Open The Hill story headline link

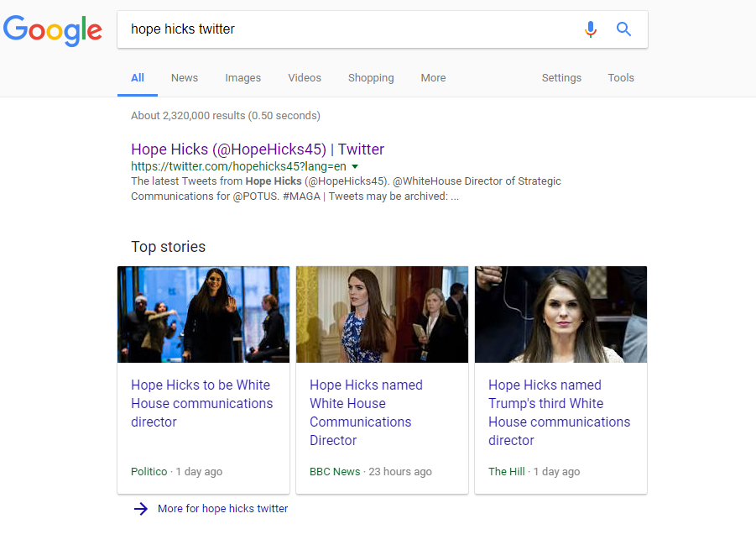coord(560,412)
